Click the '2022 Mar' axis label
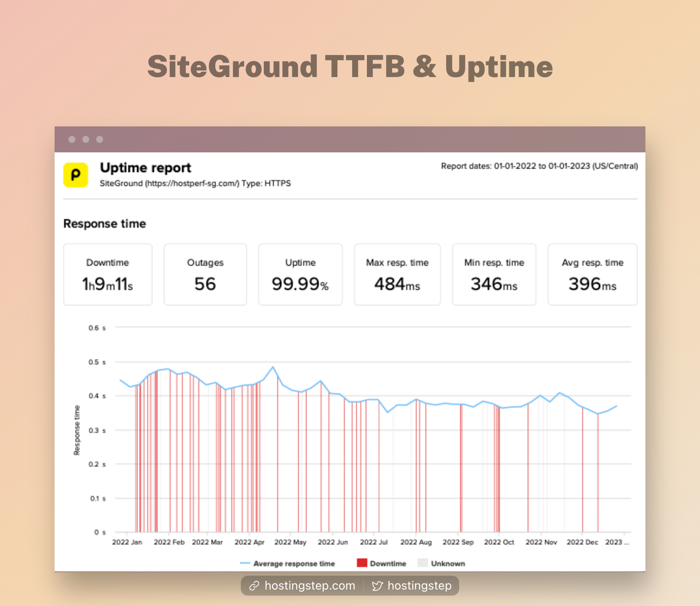This screenshot has width=700, height=606. pos(207,542)
